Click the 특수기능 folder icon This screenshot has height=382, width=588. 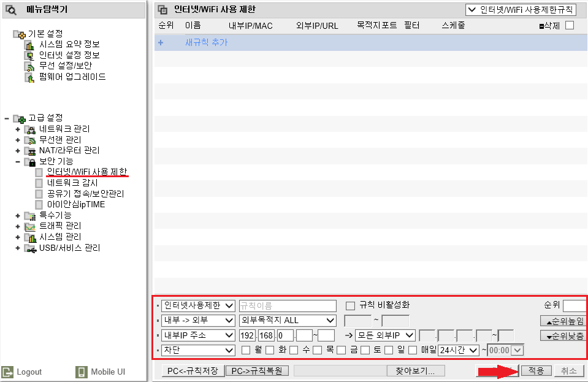point(30,216)
